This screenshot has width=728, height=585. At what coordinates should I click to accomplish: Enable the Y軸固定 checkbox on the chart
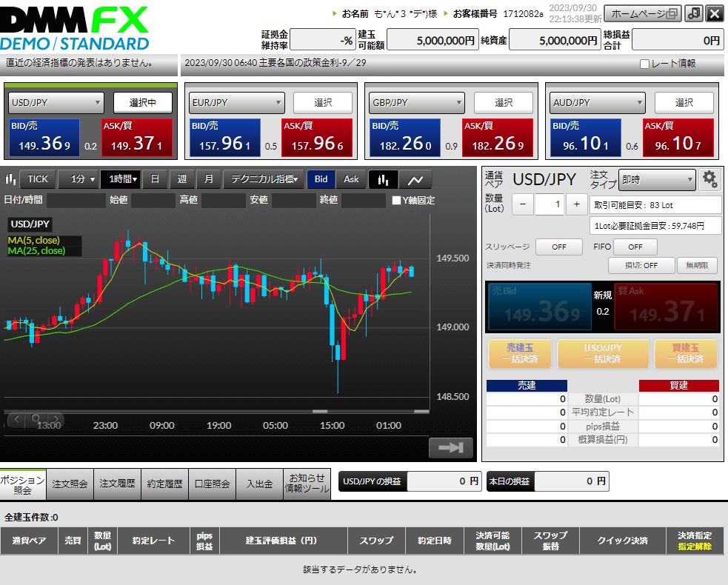tap(398, 199)
